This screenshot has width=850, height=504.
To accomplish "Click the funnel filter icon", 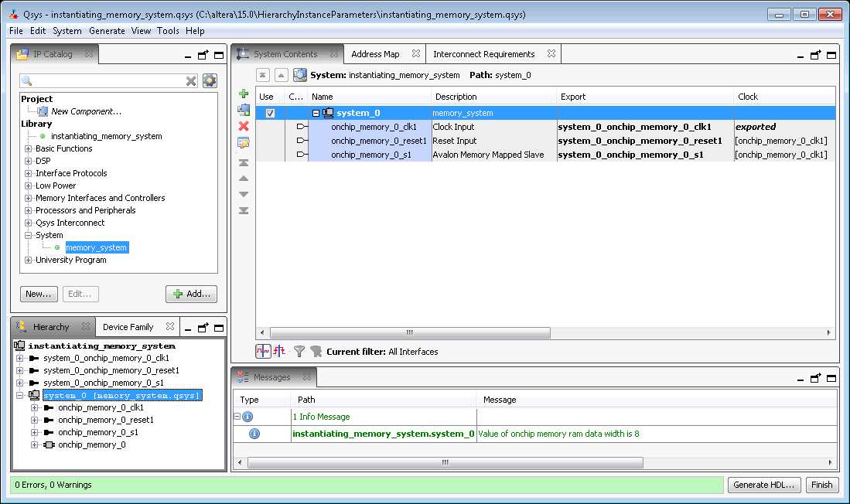I will 299,351.
